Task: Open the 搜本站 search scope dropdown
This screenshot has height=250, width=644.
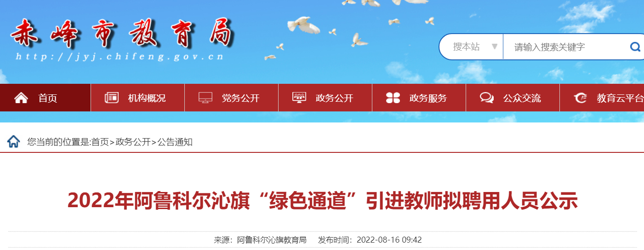Action: coord(472,47)
